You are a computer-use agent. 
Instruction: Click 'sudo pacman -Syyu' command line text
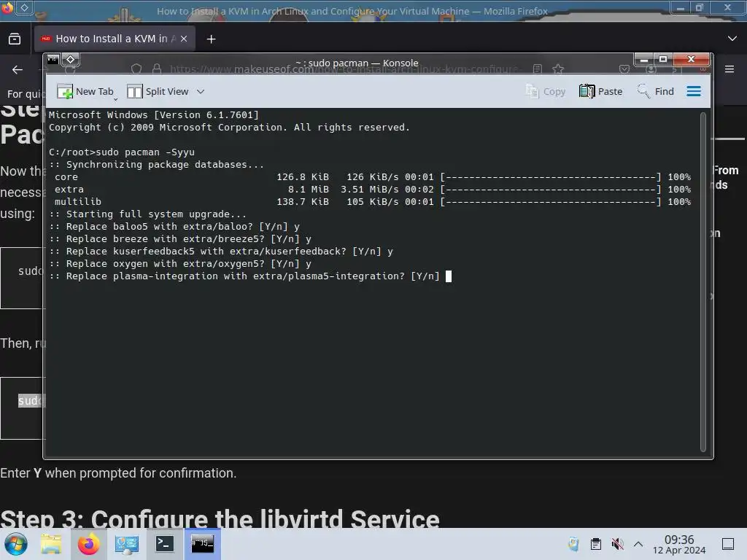click(145, 152)
